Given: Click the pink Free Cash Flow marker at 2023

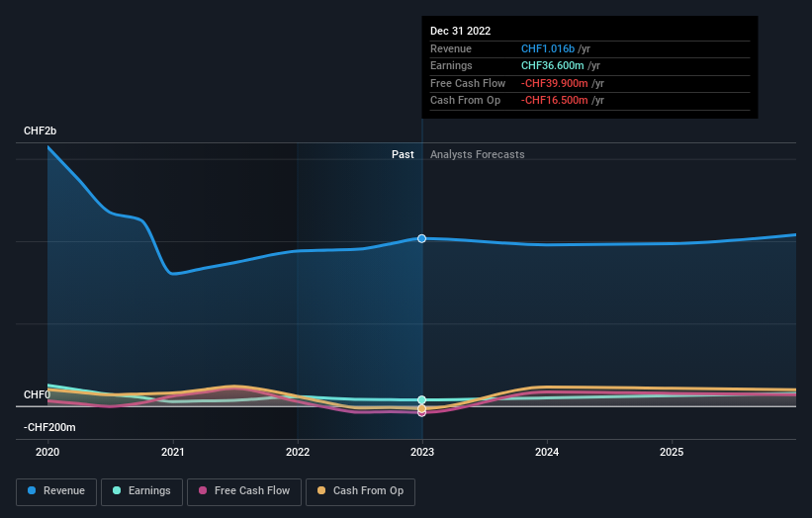Looking at the screenshot, I should point(422,413).
